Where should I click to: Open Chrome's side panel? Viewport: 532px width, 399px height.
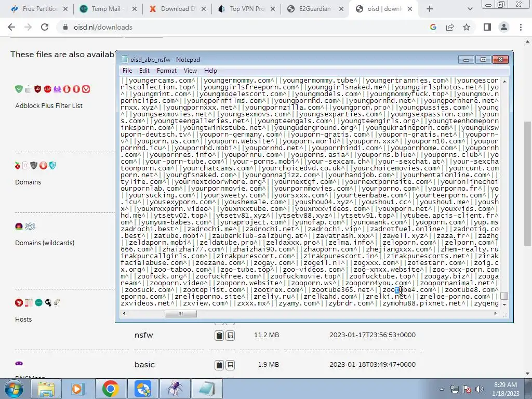pos(487,27)
